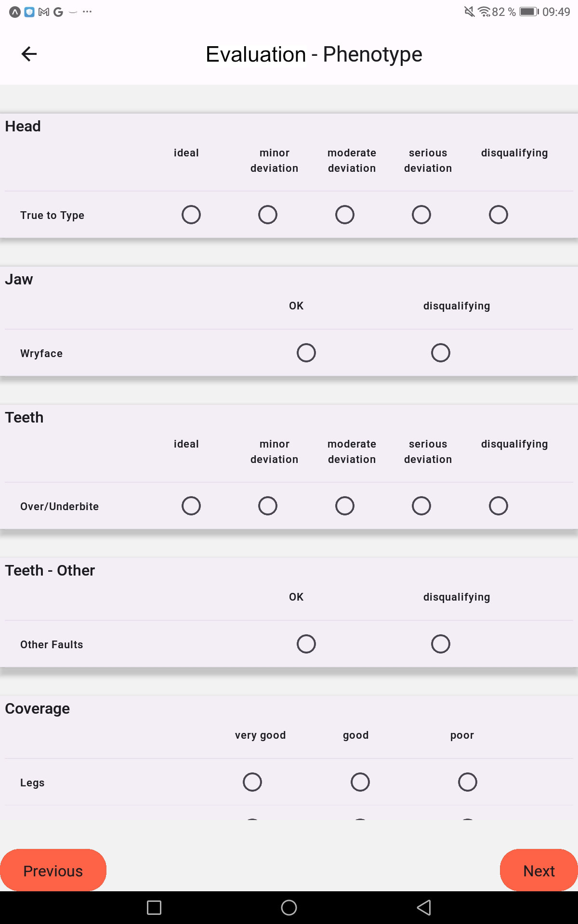Select OK for Other Faults
Screen dimensions: 578x924
pyautogui.click(x=306, y=644)
